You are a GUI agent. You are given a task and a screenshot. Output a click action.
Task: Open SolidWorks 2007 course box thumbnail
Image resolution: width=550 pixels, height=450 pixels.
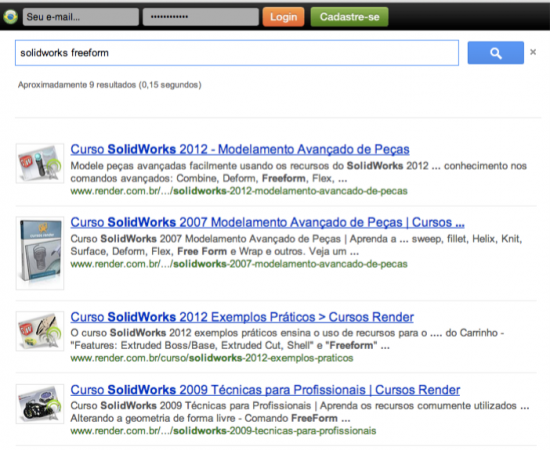point(40,253)
